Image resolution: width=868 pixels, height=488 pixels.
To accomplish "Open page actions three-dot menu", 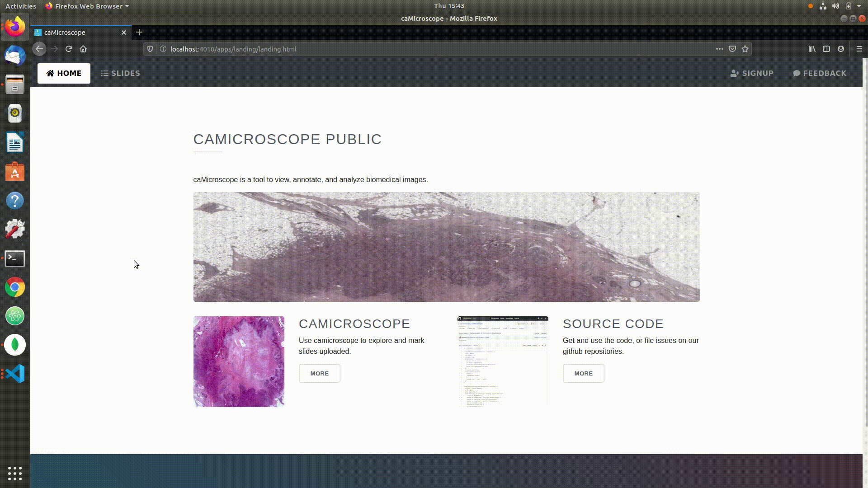I will pos(719,49).
